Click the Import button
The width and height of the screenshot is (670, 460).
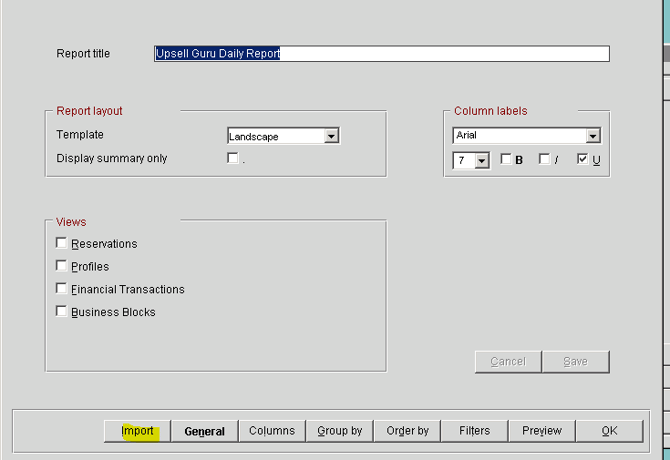[x=137, y=431]
